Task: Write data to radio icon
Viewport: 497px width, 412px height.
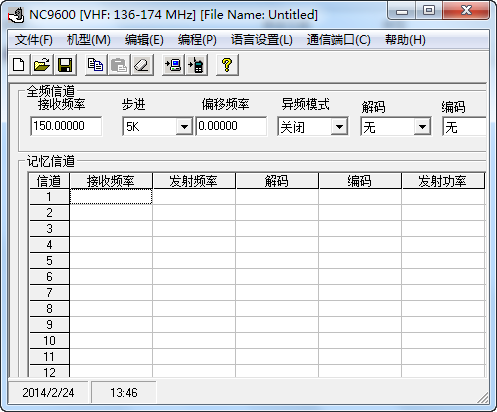Action: [196, 65]
